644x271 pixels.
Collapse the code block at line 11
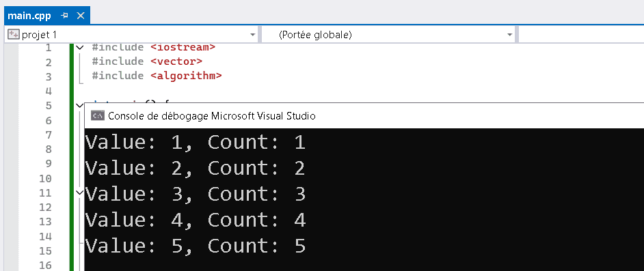coord(81,192)
